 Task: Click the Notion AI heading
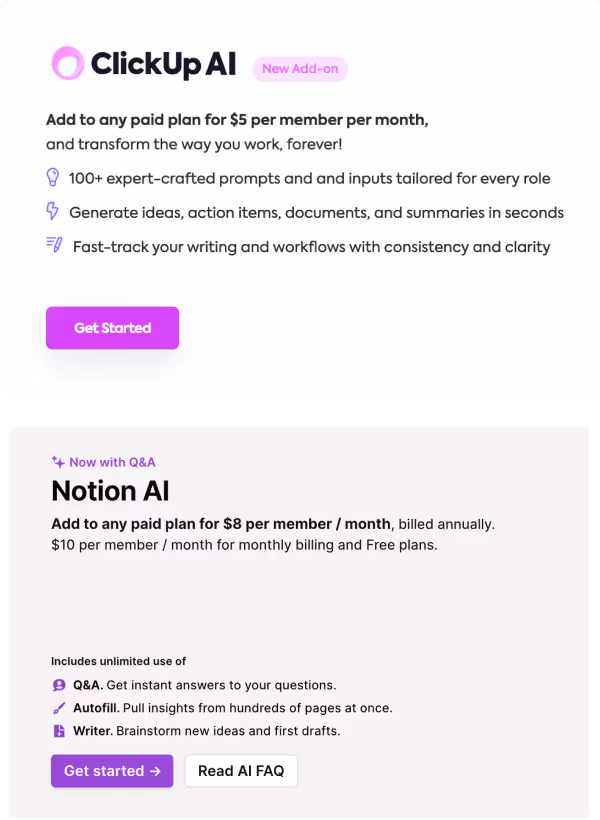click(x=110, y=491)
